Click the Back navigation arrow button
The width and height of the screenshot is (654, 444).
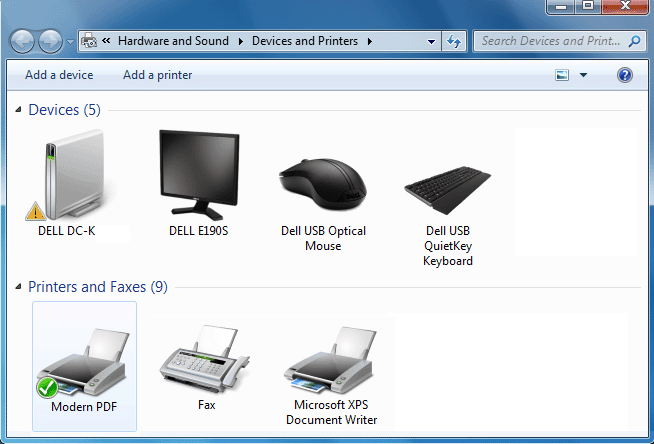click(x=22, y=41)
